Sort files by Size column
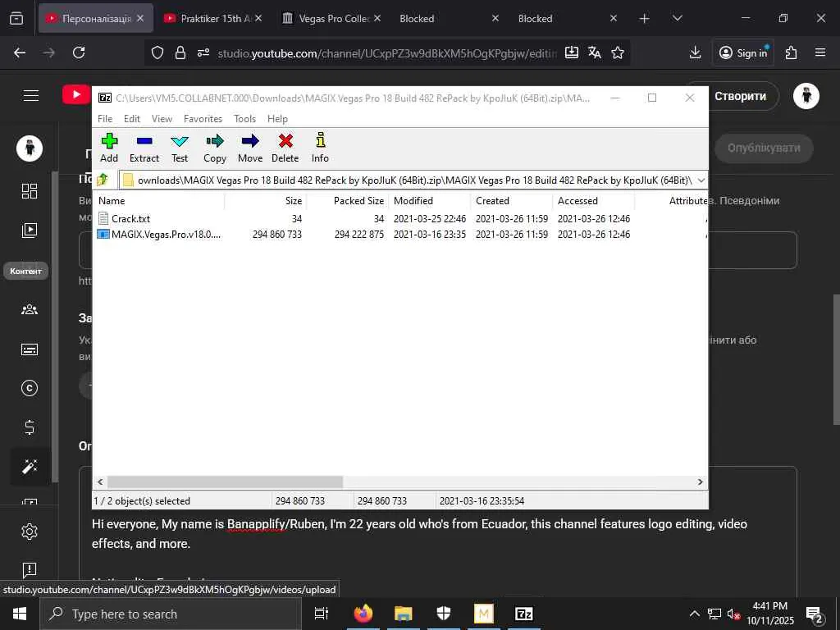Screen dimensions: 840x630 (266, 201)
